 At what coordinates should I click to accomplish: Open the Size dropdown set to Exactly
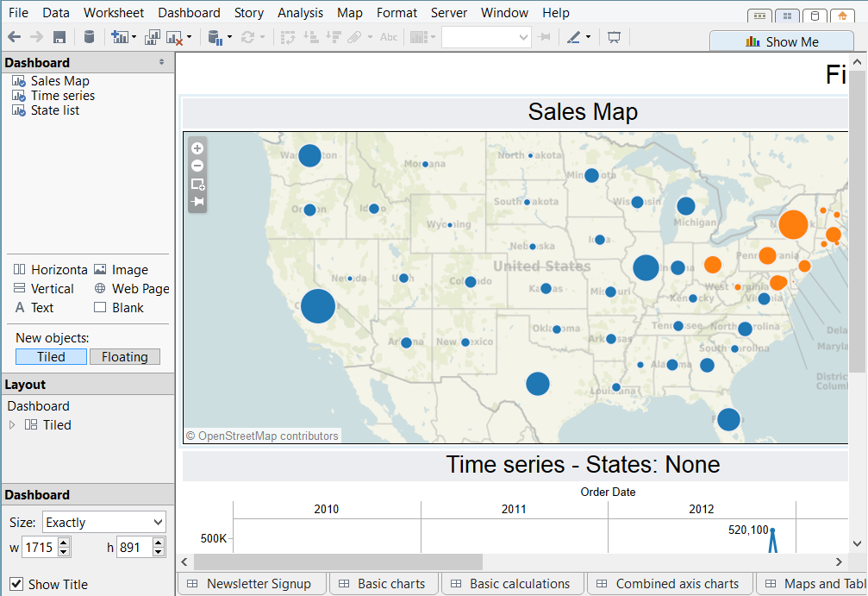coord(104,523)
